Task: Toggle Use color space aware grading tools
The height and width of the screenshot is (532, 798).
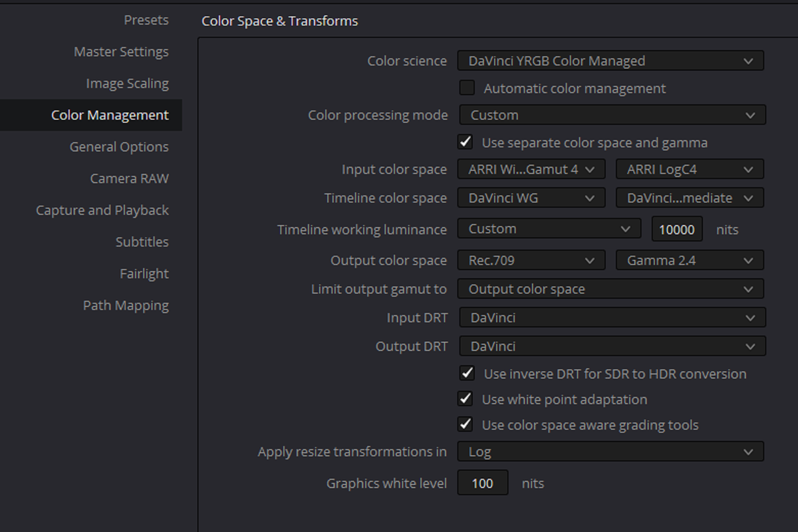Action: pyautogui.click(x=465, y=424)
